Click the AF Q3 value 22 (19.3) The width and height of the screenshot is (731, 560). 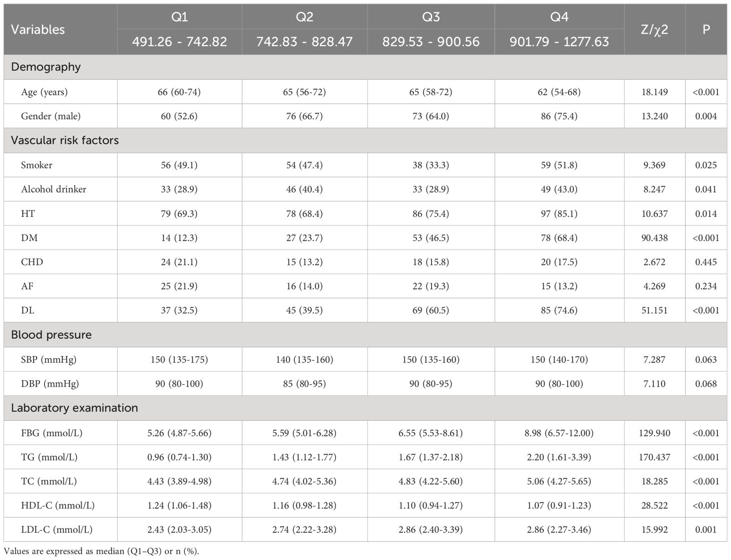pyautogui.click(x=431, y=286)
